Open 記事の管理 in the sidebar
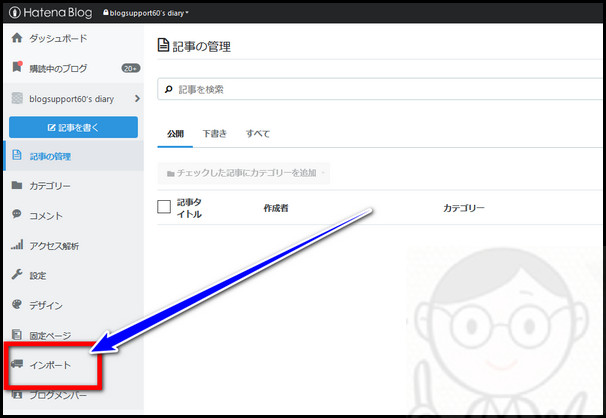This screenshot has height=418, width=606. pyautogui.click(x=50, y=156)
